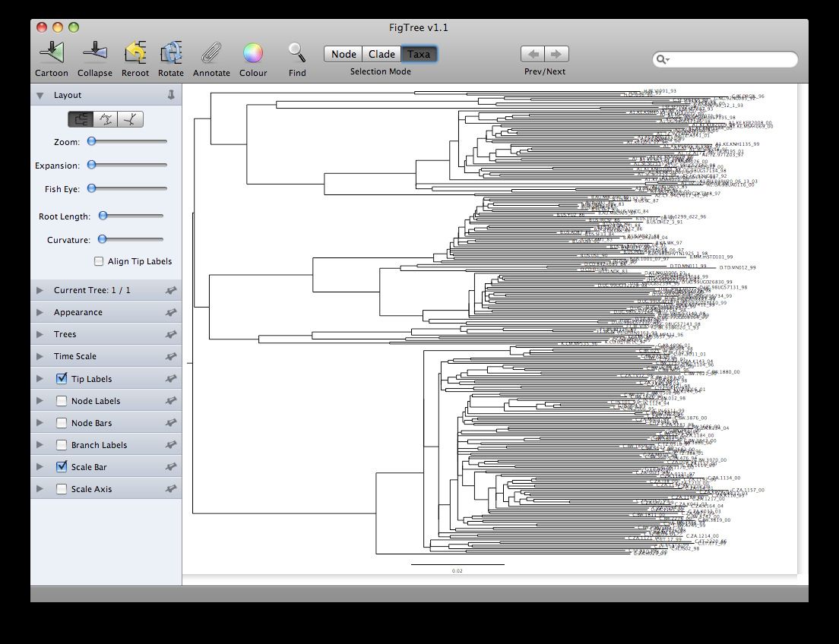The image size is (839, 644).
Task: Disable the Tip Labels checkbox
Action: point(61,378)
